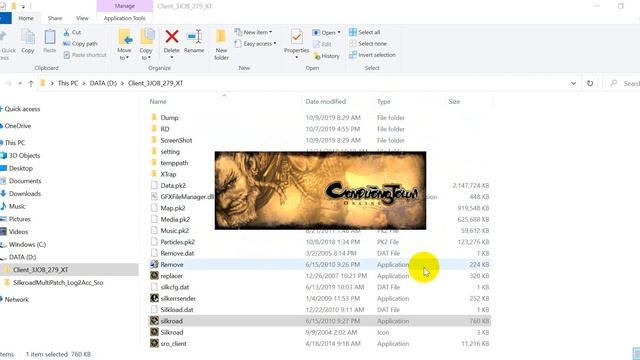Sort files by Date modified column
This screenshot has width=640, height=360.
(326, 102)
